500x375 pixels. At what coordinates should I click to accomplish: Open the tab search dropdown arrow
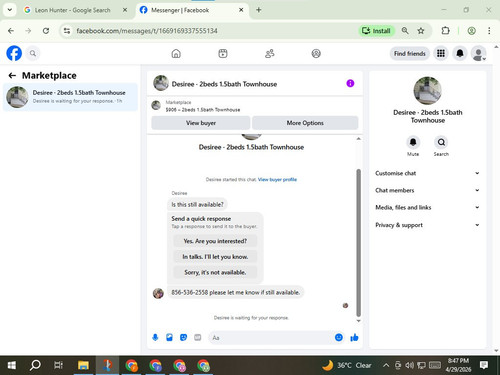pyautogui.click(x=10, y=10)
